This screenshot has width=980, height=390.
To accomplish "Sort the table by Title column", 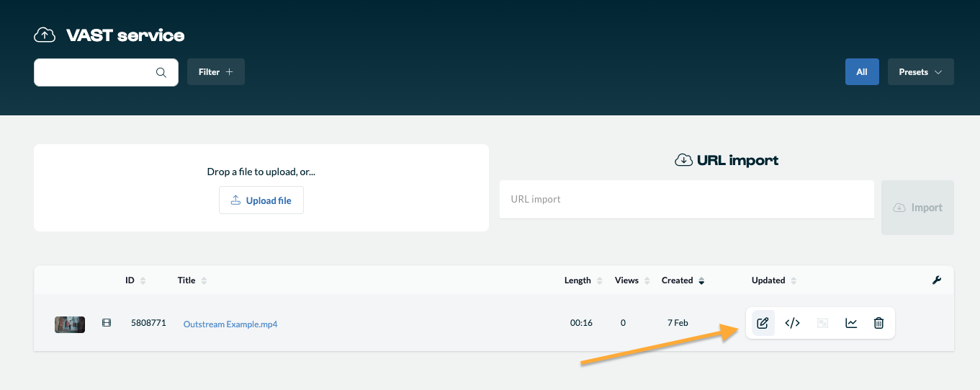I will [x=192, y=280].
